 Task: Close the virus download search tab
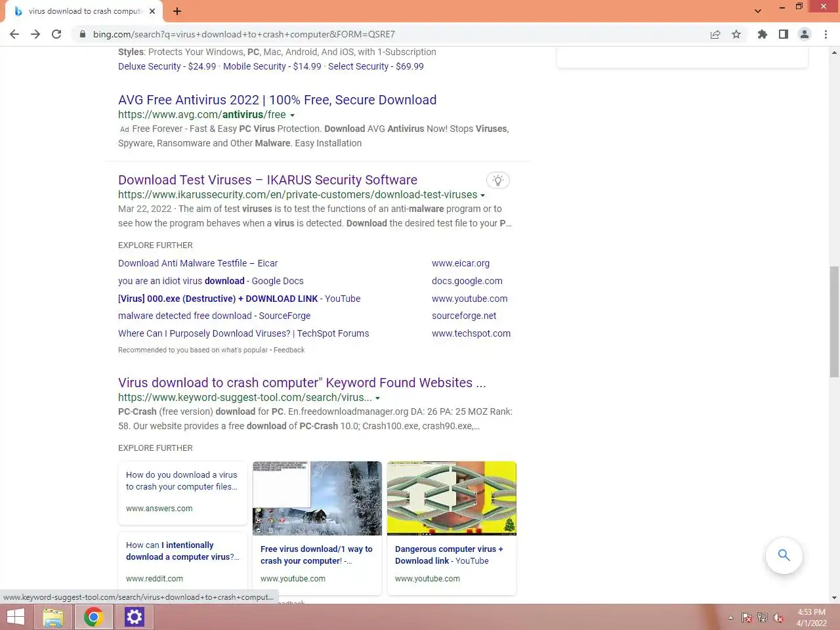[152, 11]
